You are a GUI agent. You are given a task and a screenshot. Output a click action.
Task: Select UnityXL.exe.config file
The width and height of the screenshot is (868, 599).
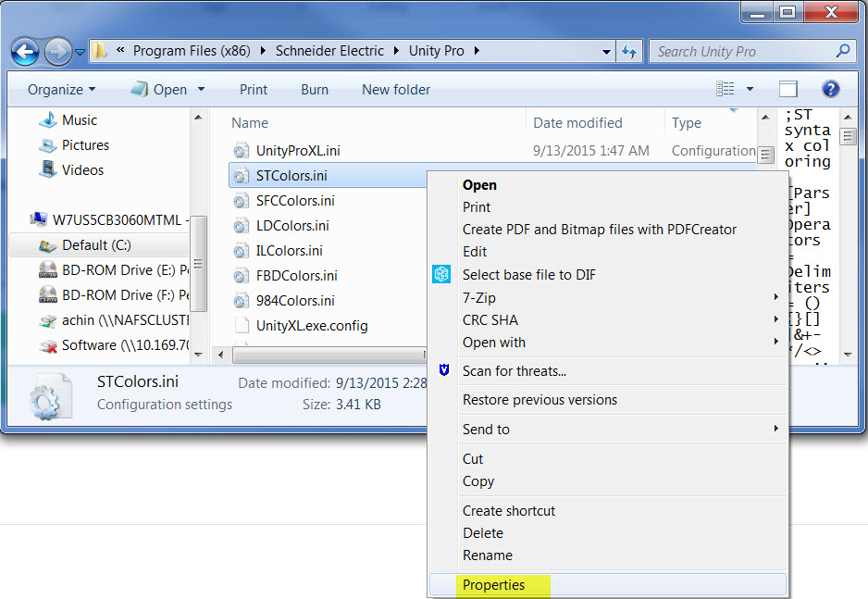312,326
